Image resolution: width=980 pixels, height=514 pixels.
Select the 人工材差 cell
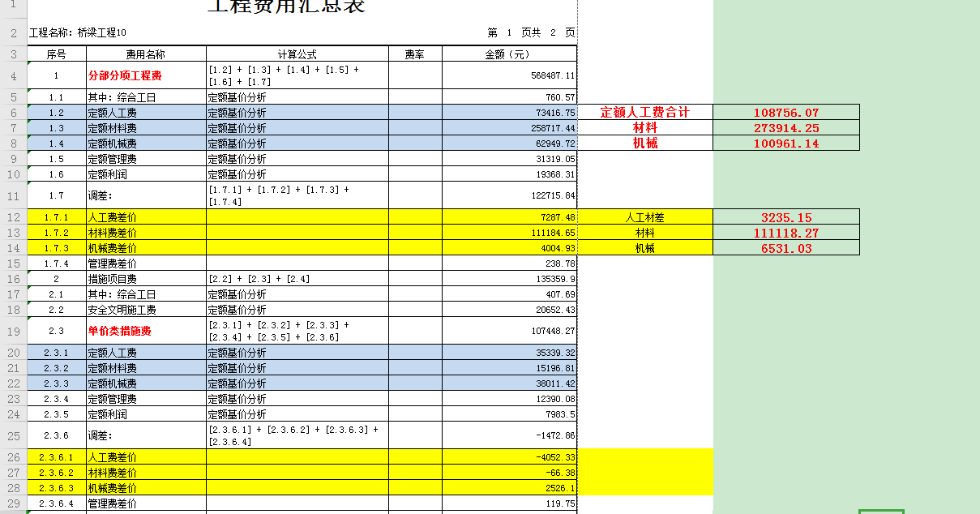coord(645,217)
